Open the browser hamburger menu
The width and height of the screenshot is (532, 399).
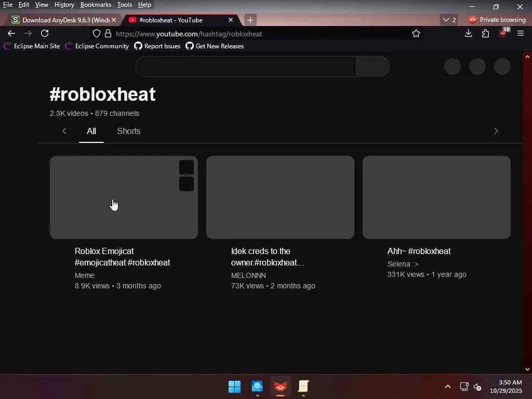pos(521,33)
